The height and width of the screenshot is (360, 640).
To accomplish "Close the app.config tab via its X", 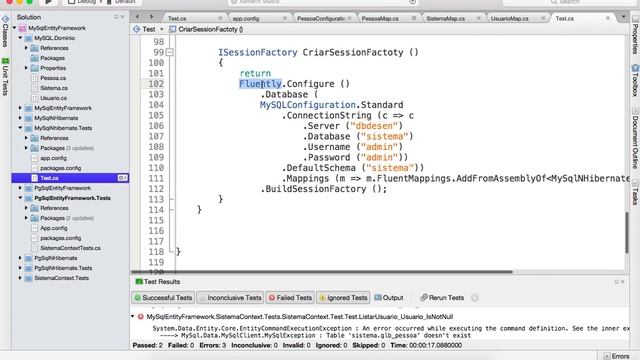I will (284, 18).
